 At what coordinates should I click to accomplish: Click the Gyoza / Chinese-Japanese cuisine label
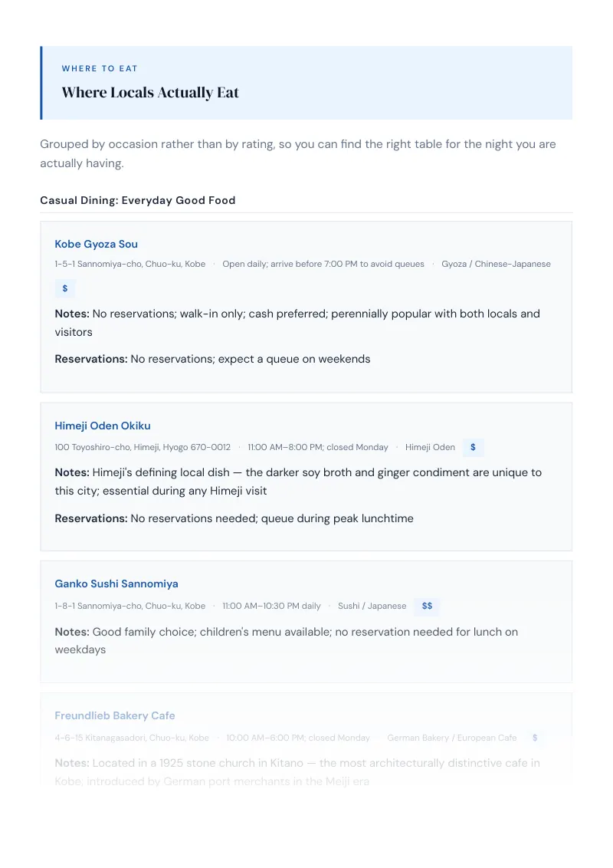point(497,264)
